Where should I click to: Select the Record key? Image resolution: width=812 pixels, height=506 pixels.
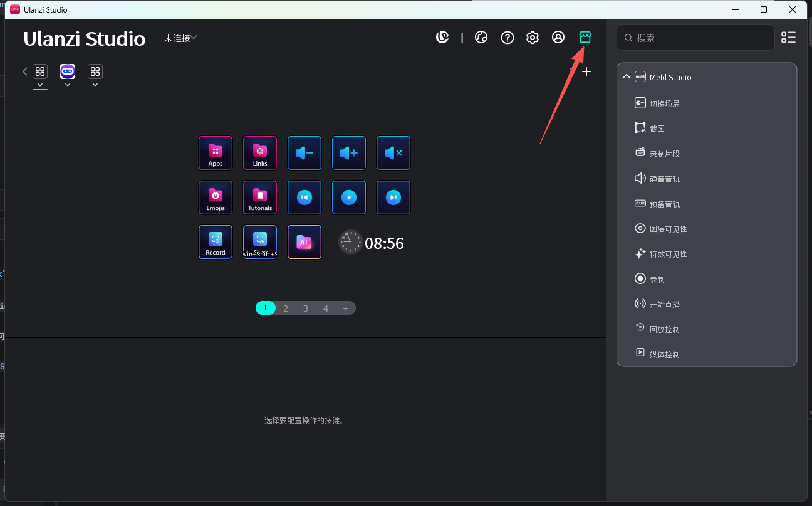click(x=216, y=242)
